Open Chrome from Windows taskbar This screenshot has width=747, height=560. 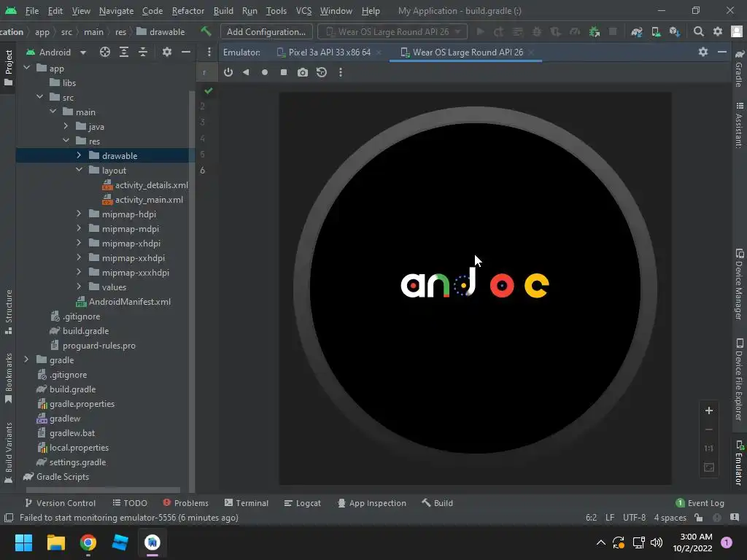click(x=88, y=542)
